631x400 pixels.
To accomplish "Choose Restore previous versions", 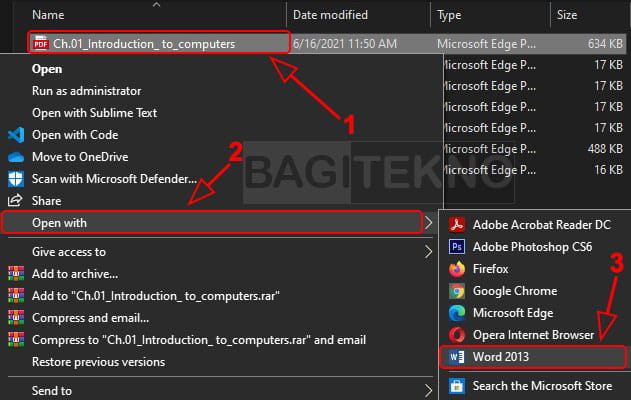I will [x=99, y=362].
